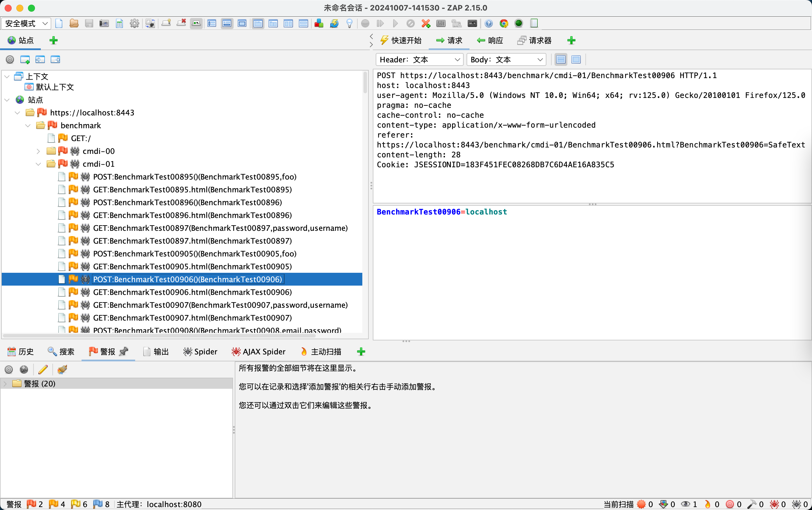This screenshot has width=812, height=510.
Task: Switch to the 主动扫描 tab
Action: [x=321, y=351]
